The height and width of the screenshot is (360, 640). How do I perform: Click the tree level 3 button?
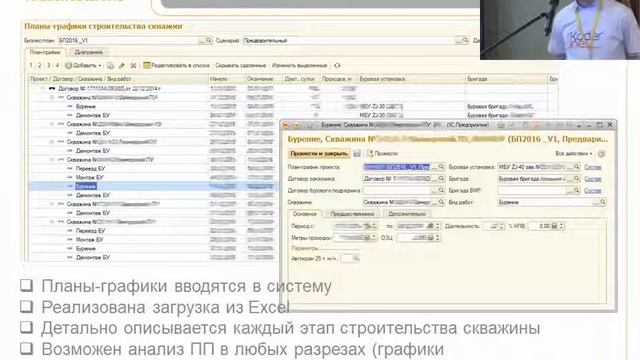pyautogui.click(x=49, y=65)
